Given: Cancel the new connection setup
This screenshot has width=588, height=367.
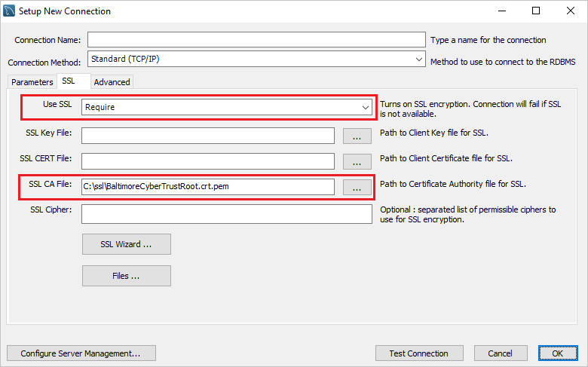Looking at the screenshot, I should pyautogui.click(x=501, y=353).
